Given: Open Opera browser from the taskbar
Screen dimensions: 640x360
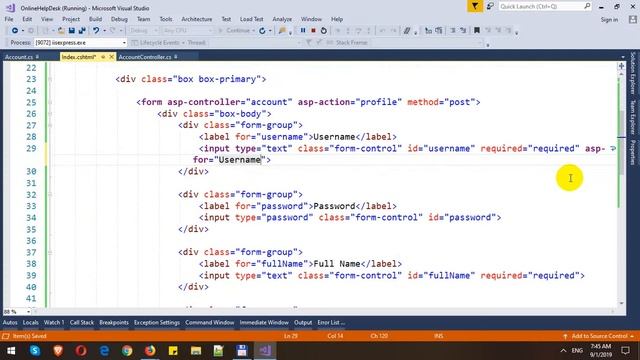Looking at the screenshot, I should (x=81, y=351).
